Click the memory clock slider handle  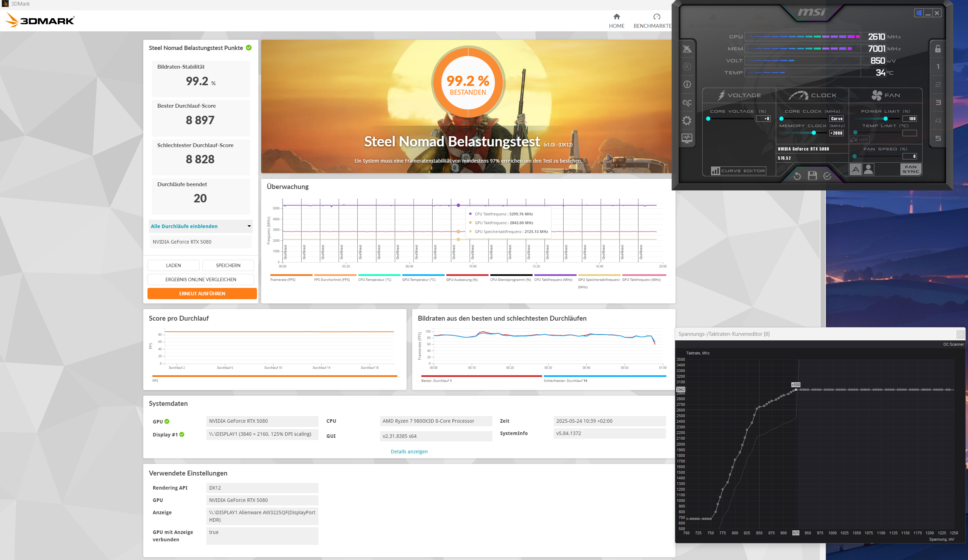813,133
